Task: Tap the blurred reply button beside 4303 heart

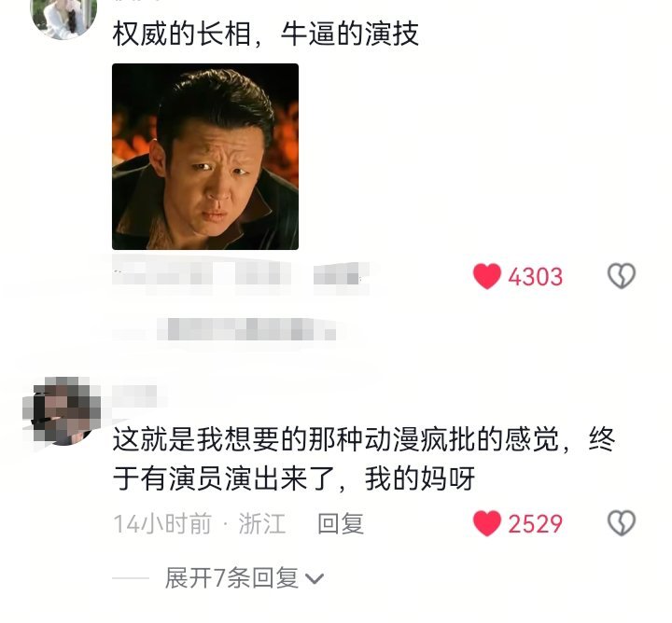Action: click(x=341, y=275)
